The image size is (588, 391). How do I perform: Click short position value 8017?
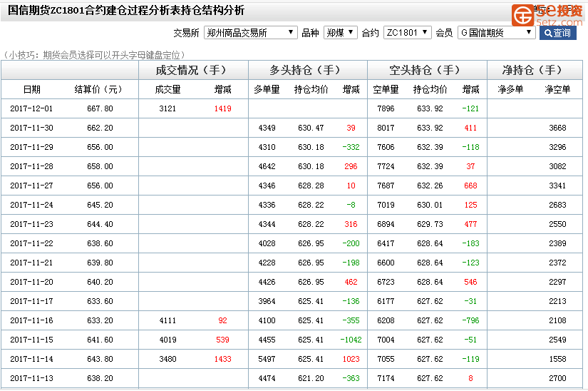386,128
